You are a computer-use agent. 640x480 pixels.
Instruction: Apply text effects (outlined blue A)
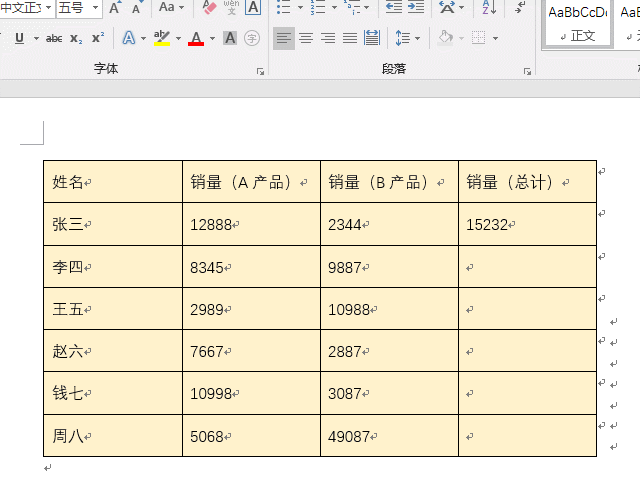129,38
